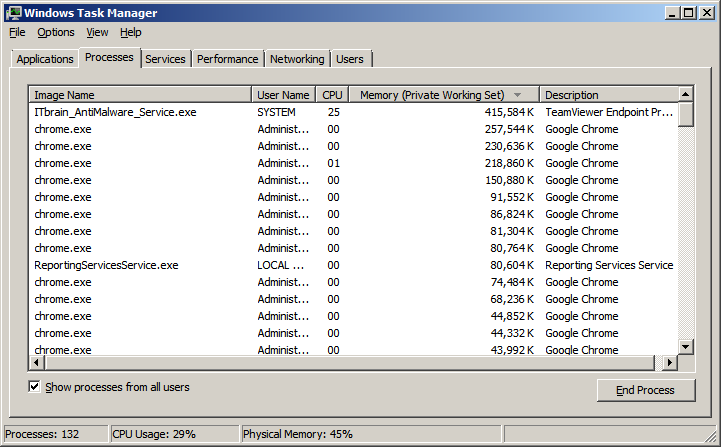
Task: Click the Reporting Services Service description
Action: tap(609, 265)
